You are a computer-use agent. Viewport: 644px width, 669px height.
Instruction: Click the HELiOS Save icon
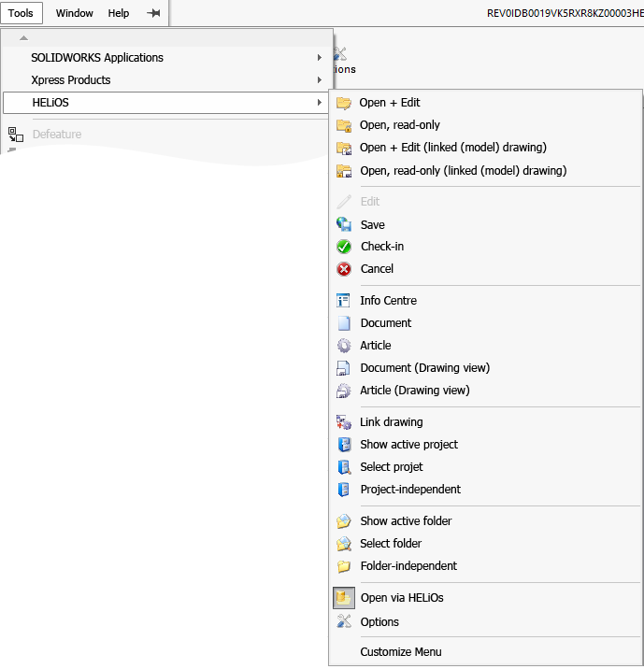(x=344, y=224)
